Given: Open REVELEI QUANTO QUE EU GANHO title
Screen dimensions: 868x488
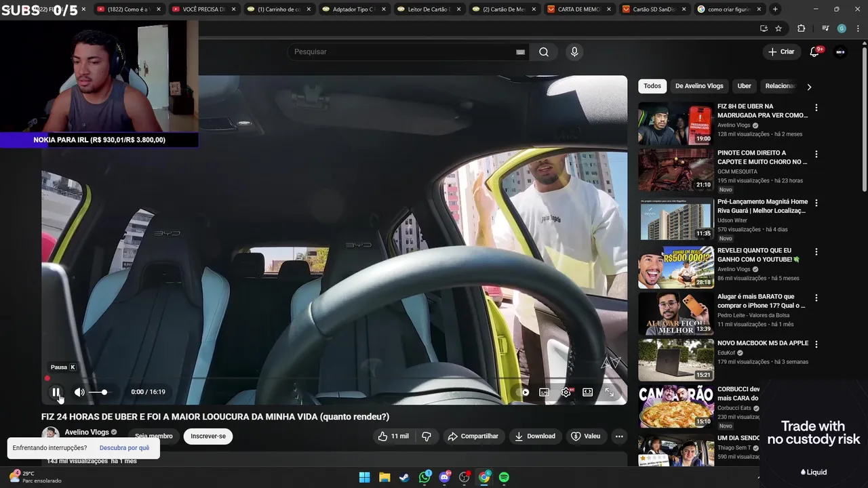Looking at the screenshot, I should point(759,255).
